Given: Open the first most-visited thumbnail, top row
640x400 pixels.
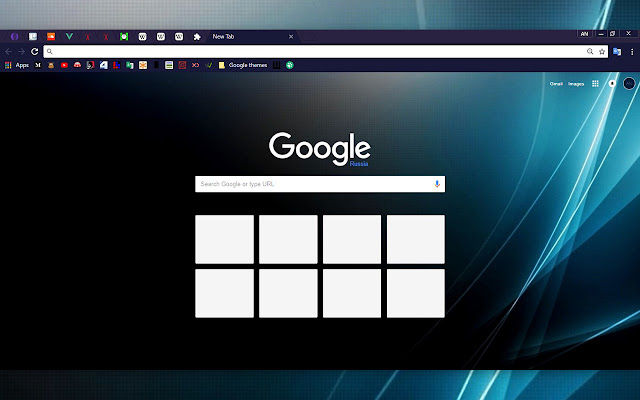Looking at the screenshot, I should pyautogui.click(x=224, y=239).
